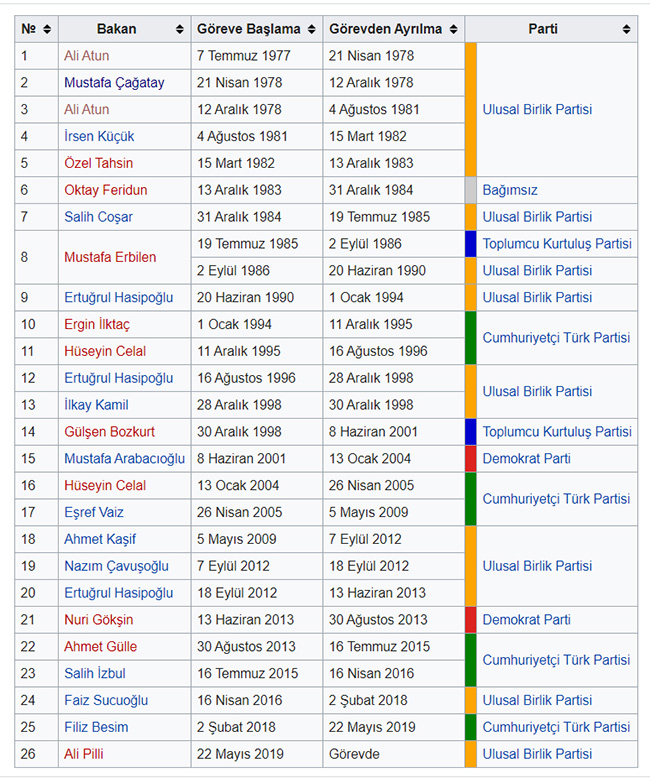Select date text '7 Temmuz 1977'

(244, 56)
